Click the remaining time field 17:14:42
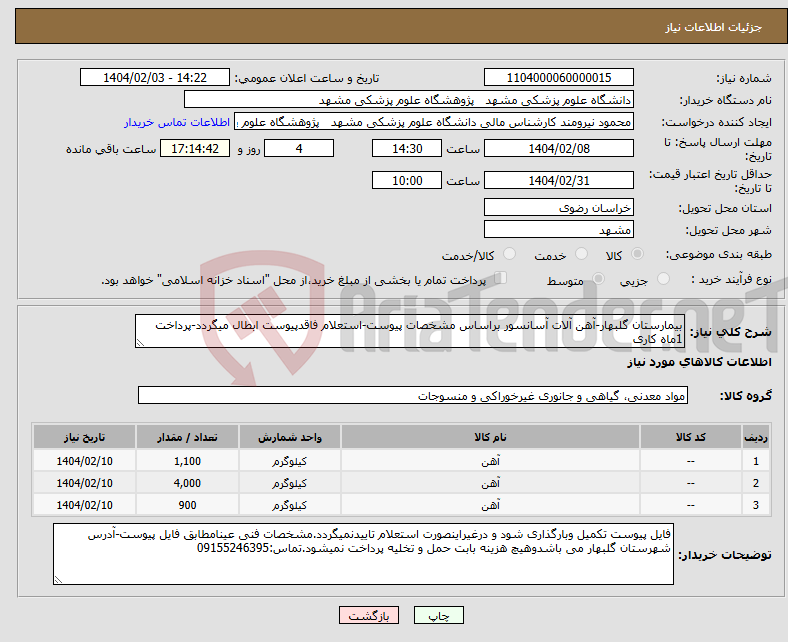Viewport: 788px width, 642px height. [x=195, y=148]
